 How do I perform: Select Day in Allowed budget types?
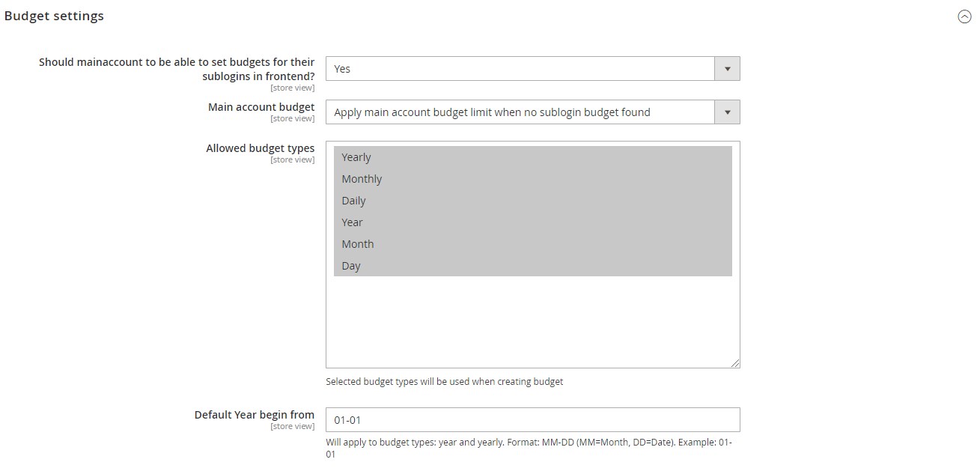(532, 266)
